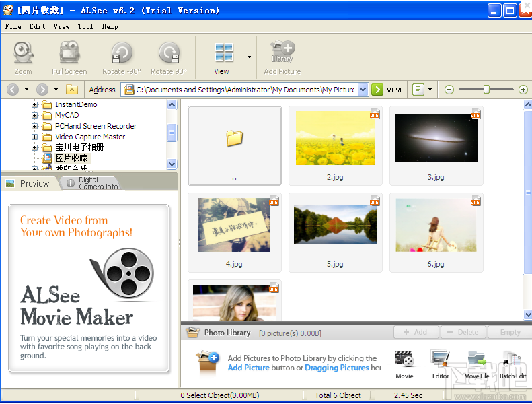Open the File menu
532x404 pixels.
(x=13, y=26)
